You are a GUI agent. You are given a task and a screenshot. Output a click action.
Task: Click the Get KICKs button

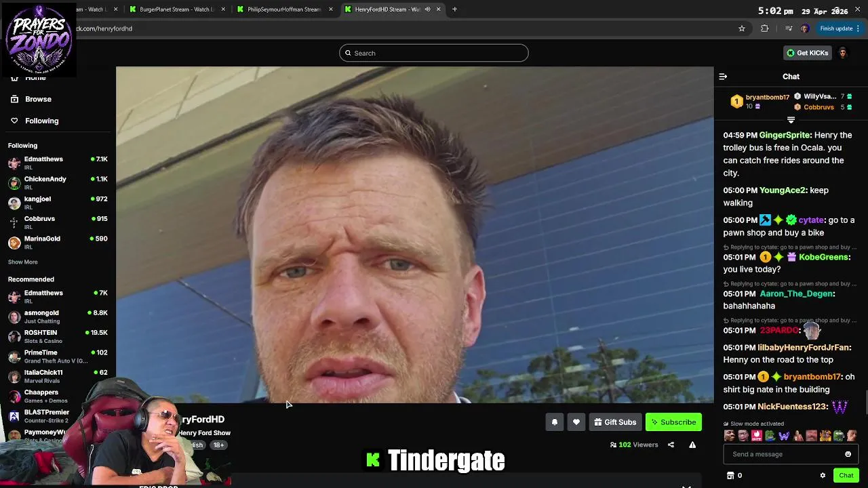(x=807, y=53)
